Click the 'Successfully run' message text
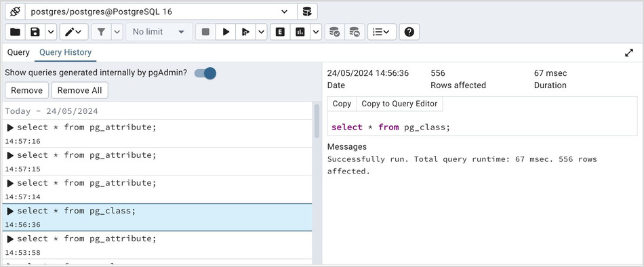The image size is (644, 267). click(x=462, y=165)
